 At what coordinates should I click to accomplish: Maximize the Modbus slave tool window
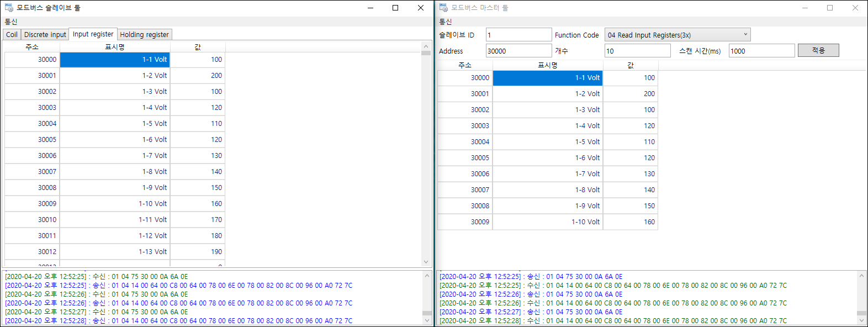pyautogui.click(x=395, y=8)
